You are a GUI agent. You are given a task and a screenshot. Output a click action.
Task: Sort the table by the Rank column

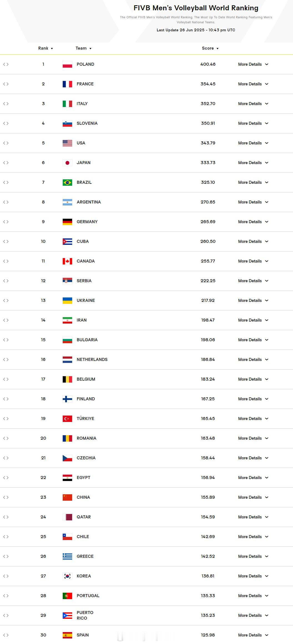(46, 48)
